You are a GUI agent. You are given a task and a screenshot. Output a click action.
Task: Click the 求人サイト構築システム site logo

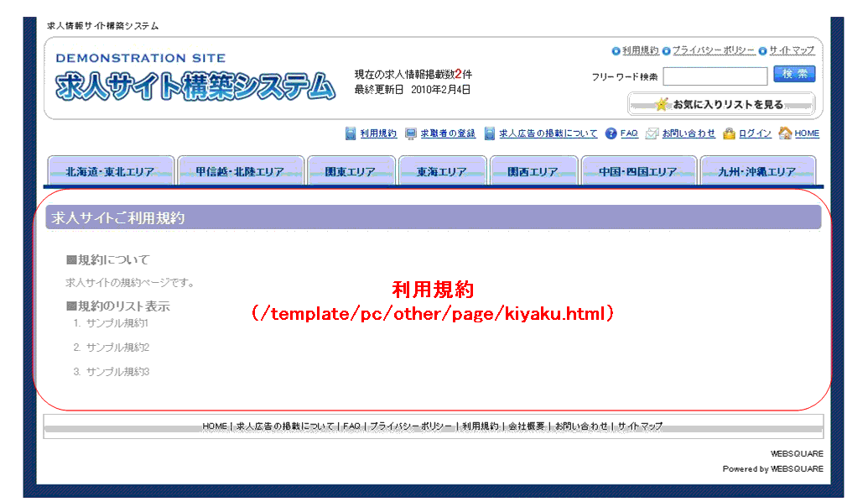coord(195,86)
